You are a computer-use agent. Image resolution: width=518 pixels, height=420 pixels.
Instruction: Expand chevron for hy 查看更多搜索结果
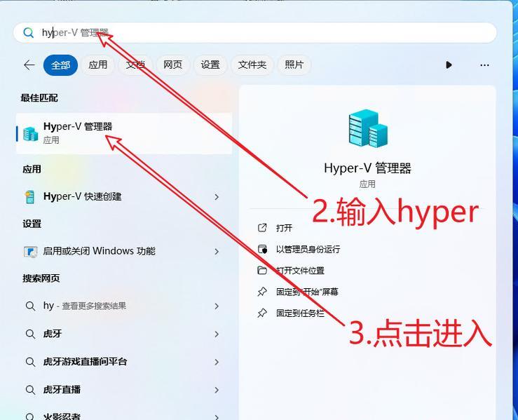(217, 306)
